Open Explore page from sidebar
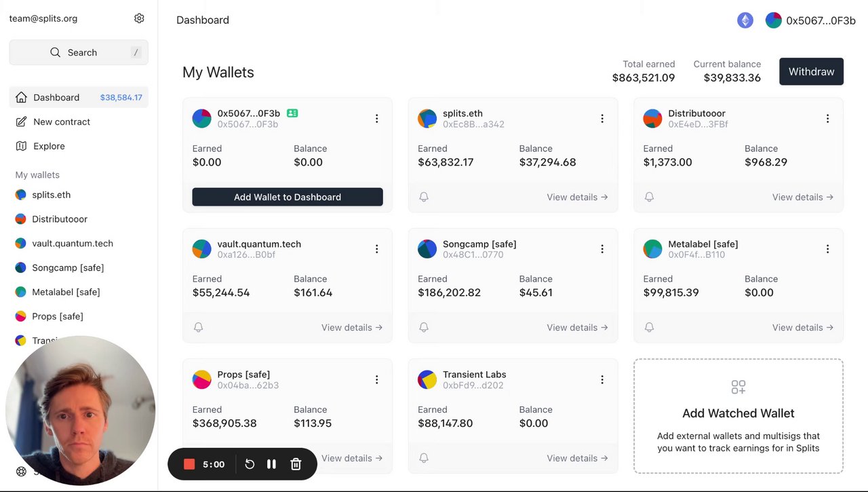Viewport: 868px width, 492px height. [x=50, y=146]
